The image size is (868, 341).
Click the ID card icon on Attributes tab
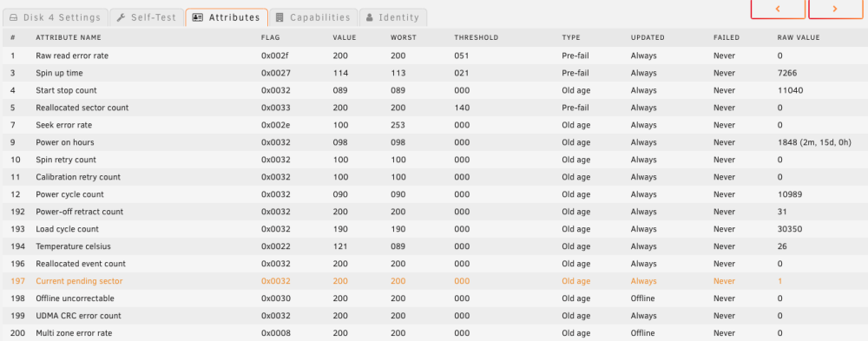point(198,17)
